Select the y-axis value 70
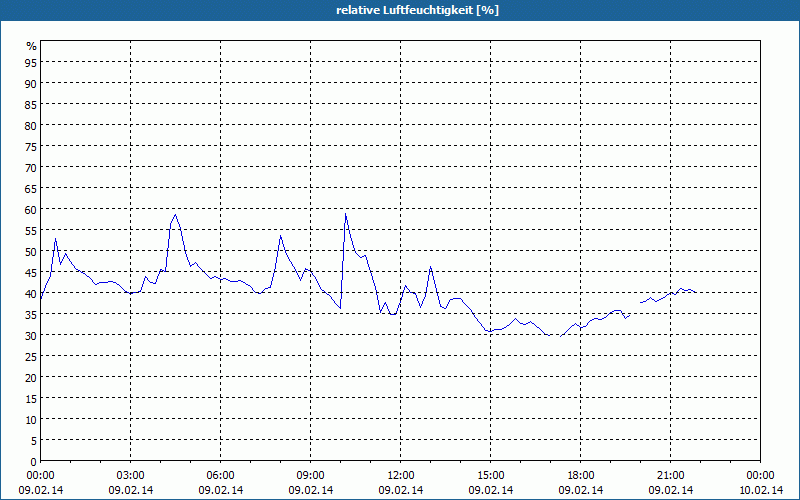Image resolution: width=800 pixels, height=500 pixels. pyautogui.click(x=31, y=167)
